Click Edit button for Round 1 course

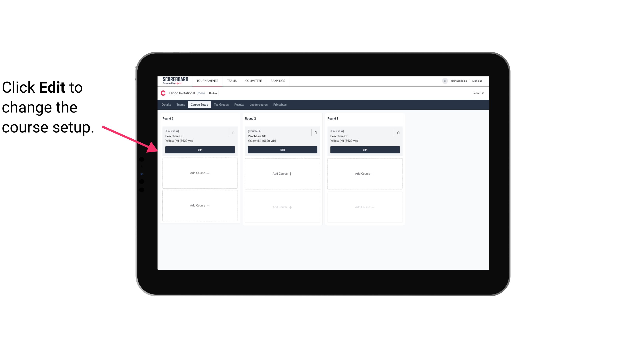[x=200, y=150]
